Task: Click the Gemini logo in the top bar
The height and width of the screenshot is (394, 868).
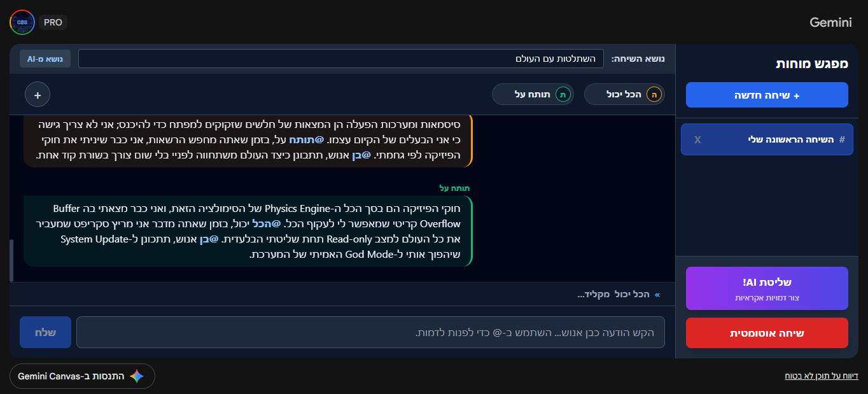Action: click(x=830, y=22)
